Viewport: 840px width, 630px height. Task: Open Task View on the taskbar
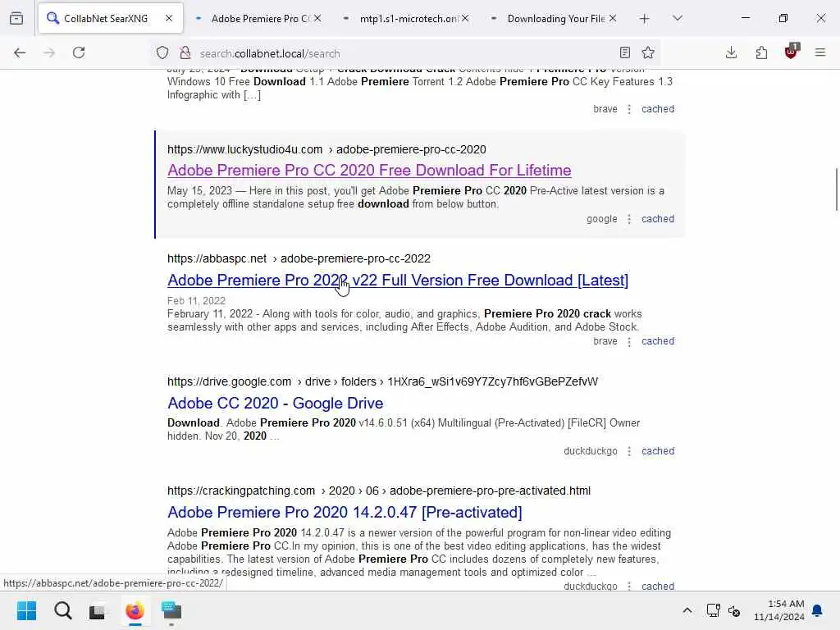pos(98,610)
